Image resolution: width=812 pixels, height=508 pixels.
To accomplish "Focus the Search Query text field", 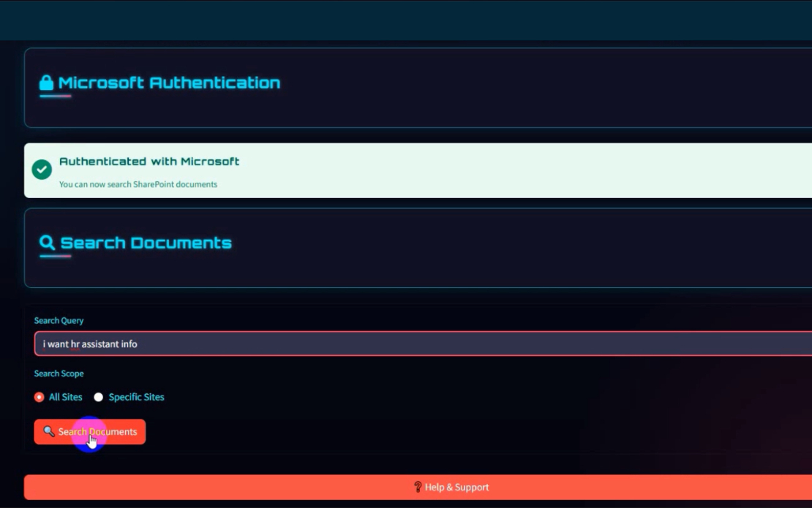I will [x=423, y=344].
